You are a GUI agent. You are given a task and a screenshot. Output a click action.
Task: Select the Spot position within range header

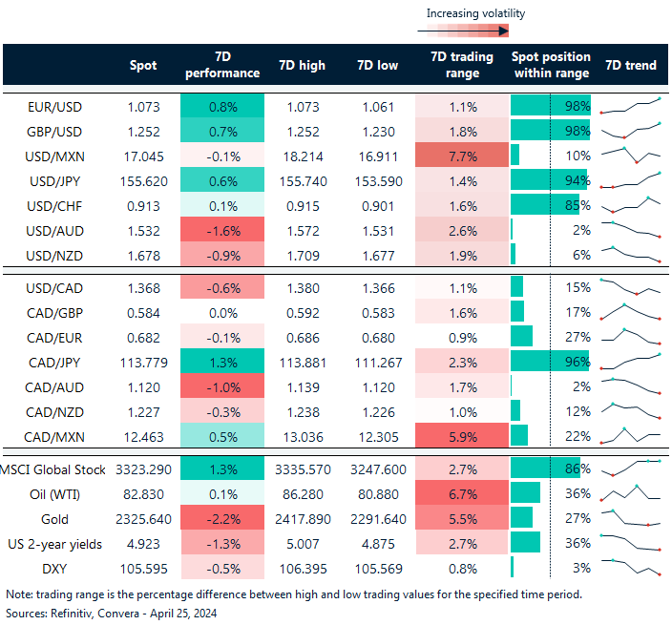pyautogui.click(x=551, y=65)
